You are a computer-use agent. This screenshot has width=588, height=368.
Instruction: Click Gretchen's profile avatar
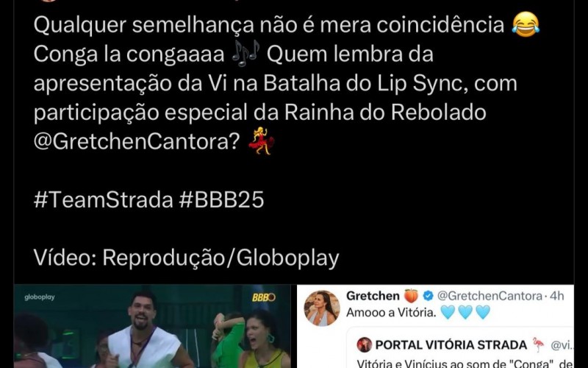[322, 308]
